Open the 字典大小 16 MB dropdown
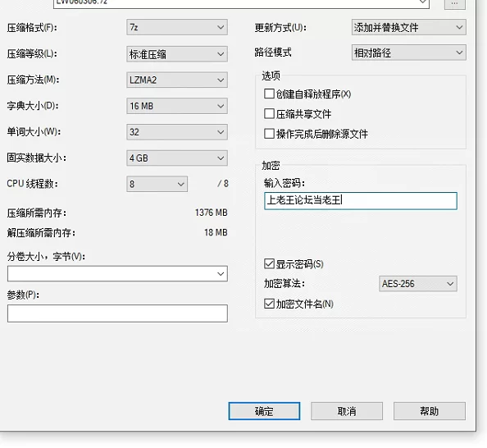Image resolution: width=487 pixels, height=448 pixels. [x=177, y=106]
